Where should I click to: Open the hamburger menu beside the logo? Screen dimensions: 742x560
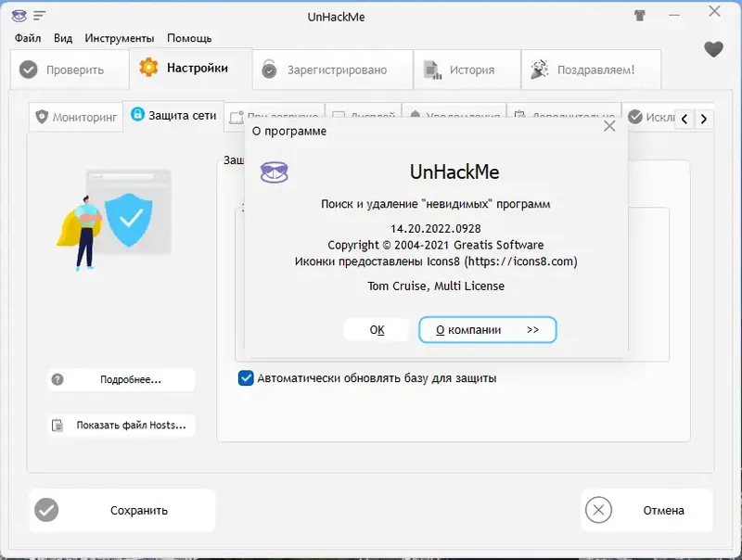click(37, 16)
